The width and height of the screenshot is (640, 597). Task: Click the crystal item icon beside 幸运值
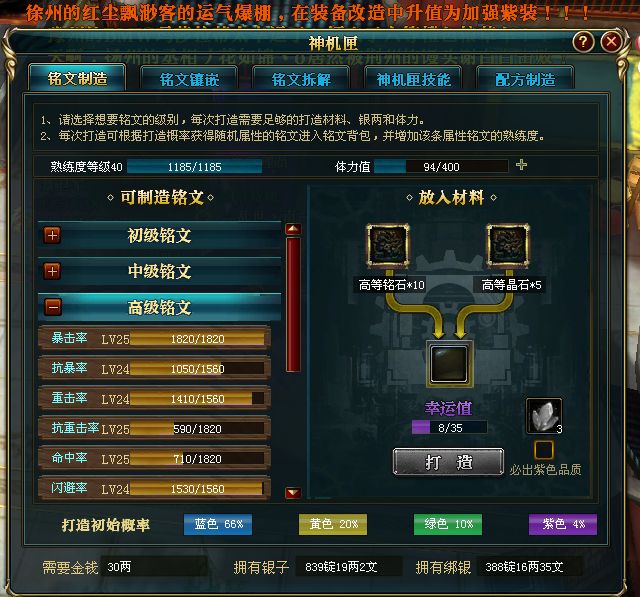pyautogui.click(x=544, y=416)
